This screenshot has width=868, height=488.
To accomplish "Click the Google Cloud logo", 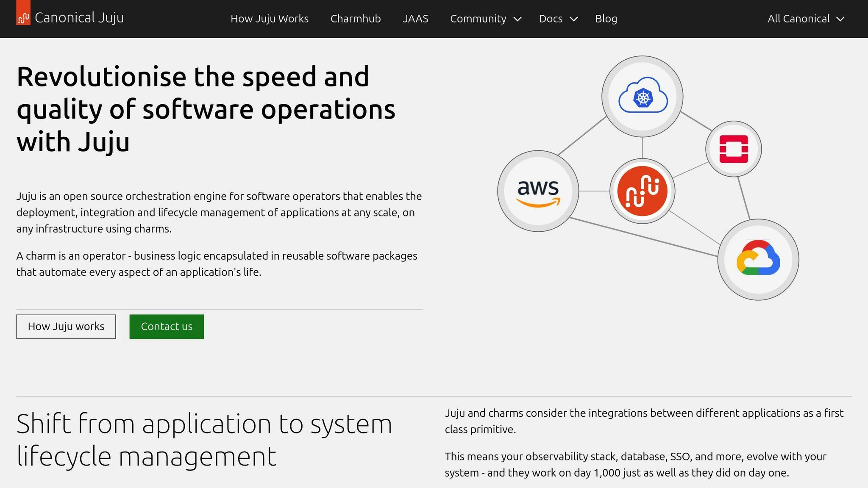I will 758,259.
